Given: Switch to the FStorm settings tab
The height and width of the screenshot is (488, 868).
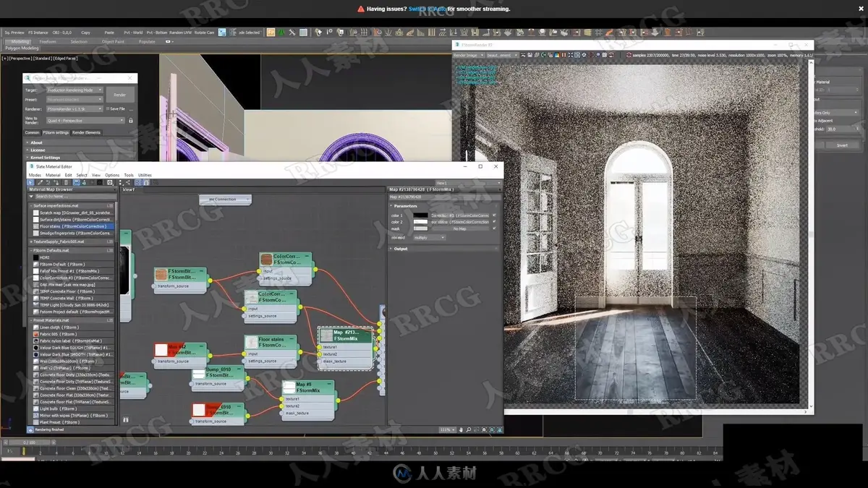Looking at the screenshot, I should 56,132.
